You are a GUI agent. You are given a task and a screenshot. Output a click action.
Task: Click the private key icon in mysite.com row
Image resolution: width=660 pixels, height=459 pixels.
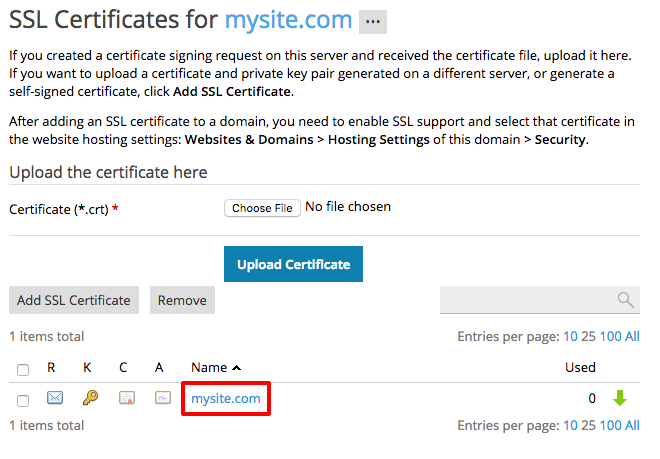click(90, 399)
